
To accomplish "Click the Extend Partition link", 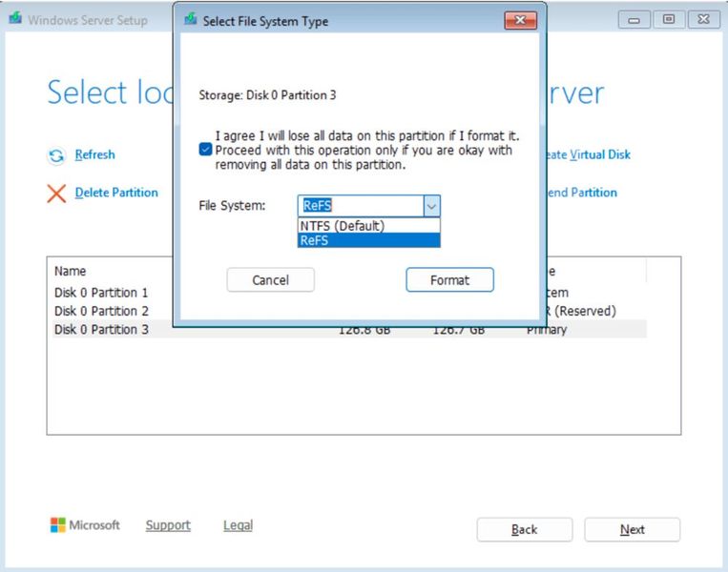I will point(582,193).
